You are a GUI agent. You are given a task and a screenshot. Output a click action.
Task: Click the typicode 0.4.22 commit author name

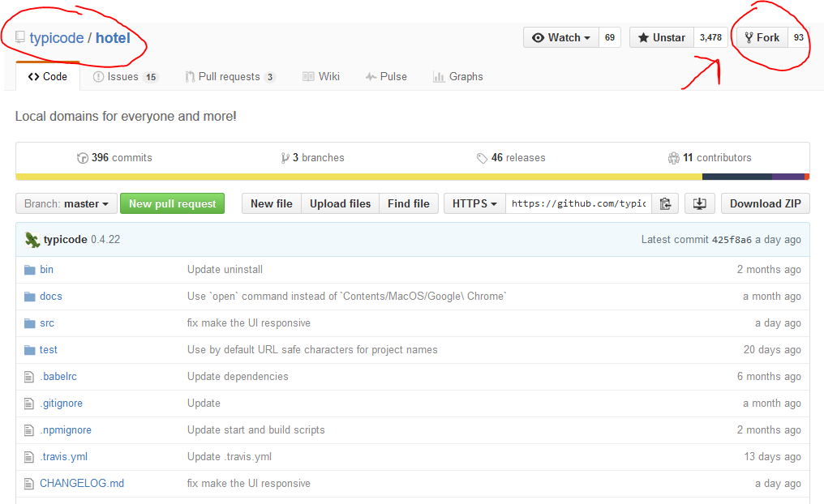tap(65, 240)
